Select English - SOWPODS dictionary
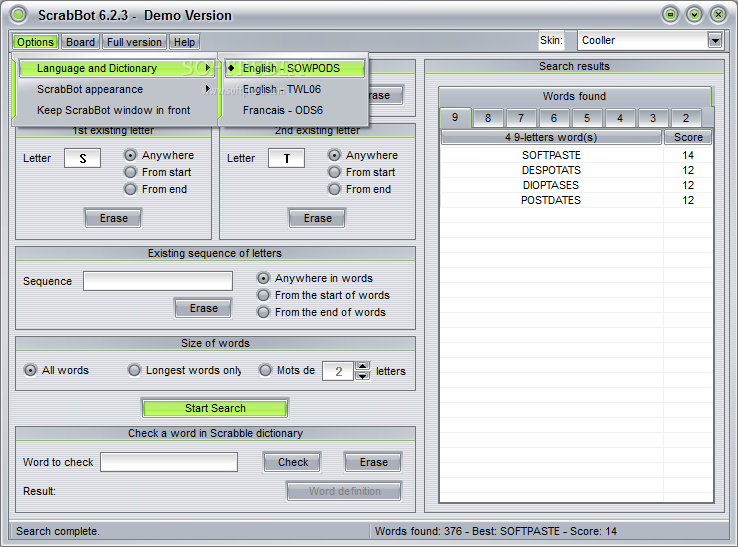Image resolution: width=738 pixels, height=547 pixels. [x=295, y=68]
